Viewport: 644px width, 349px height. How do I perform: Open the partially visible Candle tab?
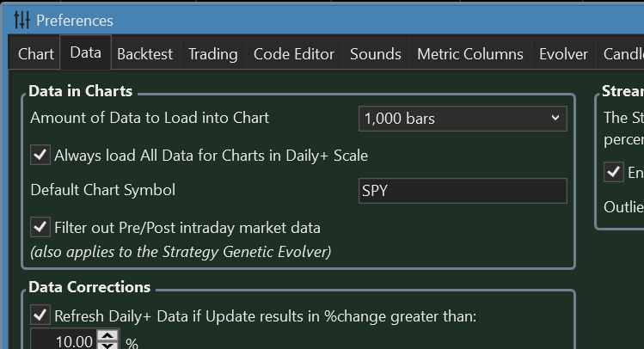[x=623, y=54]
